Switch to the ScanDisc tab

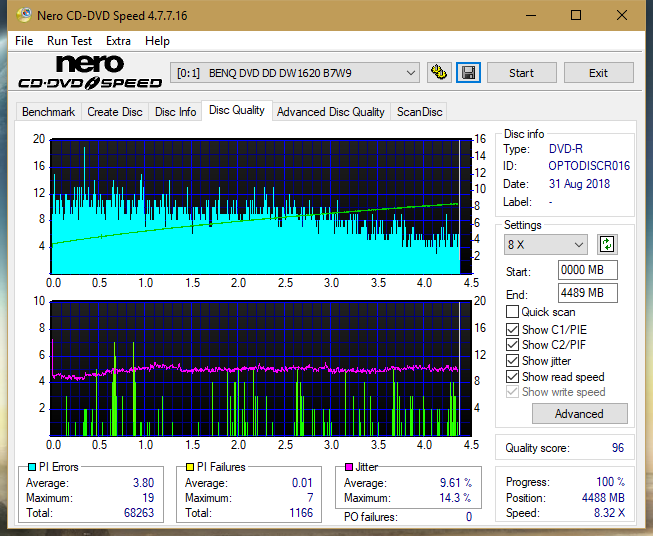click(x=419, y=112)
